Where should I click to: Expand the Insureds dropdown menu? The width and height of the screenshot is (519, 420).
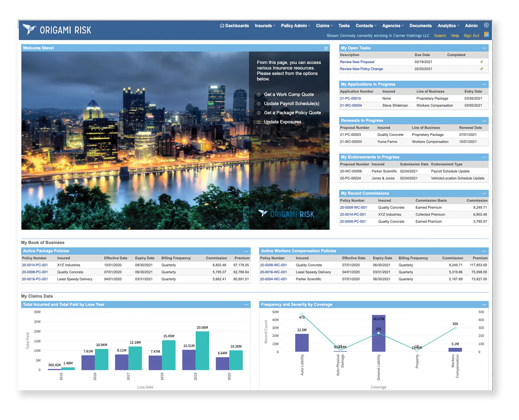(265, 26)
